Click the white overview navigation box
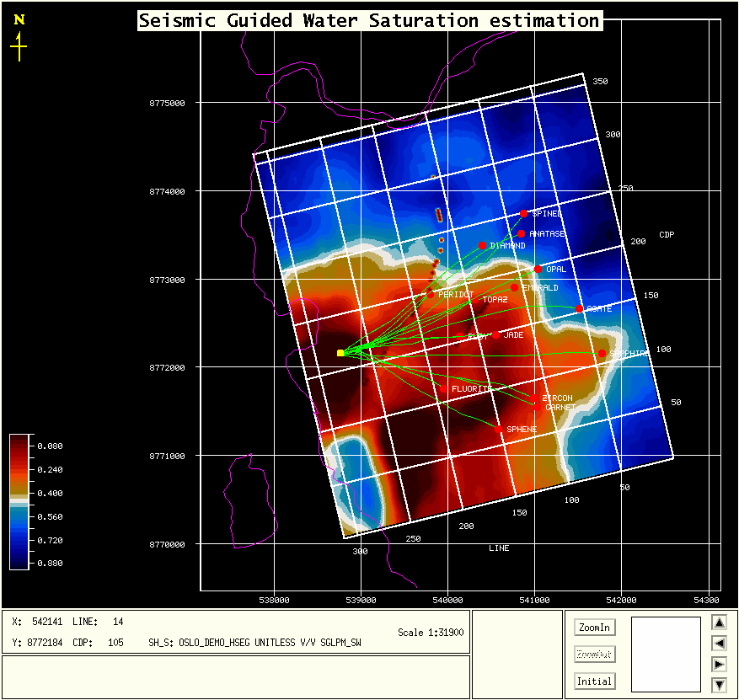 (666, 654)
